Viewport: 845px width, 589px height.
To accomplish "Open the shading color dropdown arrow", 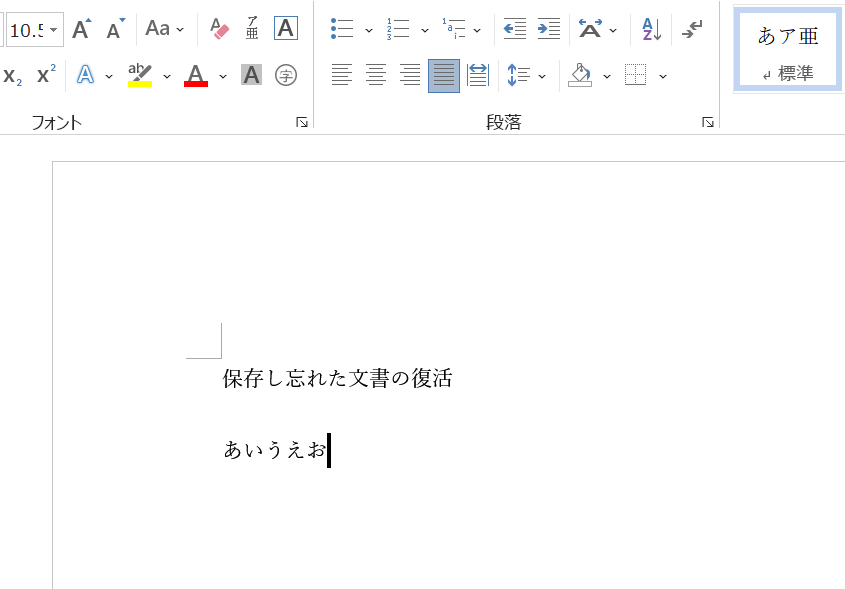I will (607, 76).
